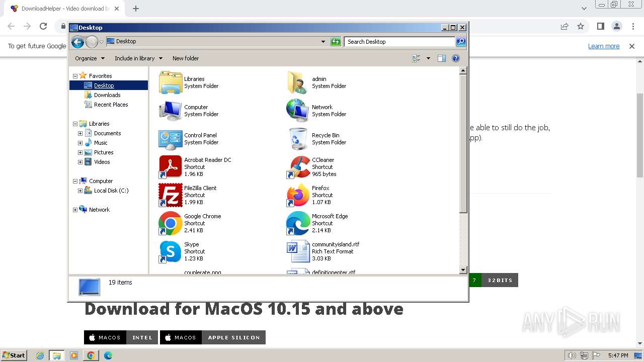The height and width of the screenshot is (362, 644).
Task: Select the Control Panel icon
Action: tap(171, 139)
